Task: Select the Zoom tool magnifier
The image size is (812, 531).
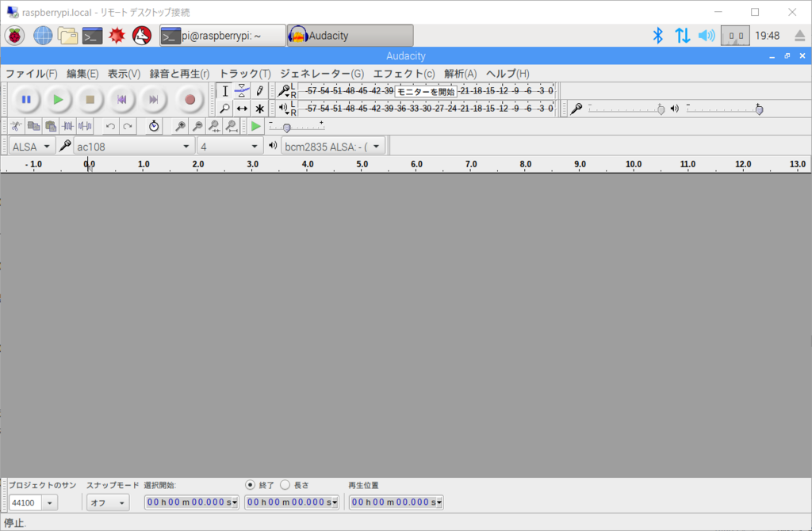Action: pyautogui.click(x=224, y=109)
